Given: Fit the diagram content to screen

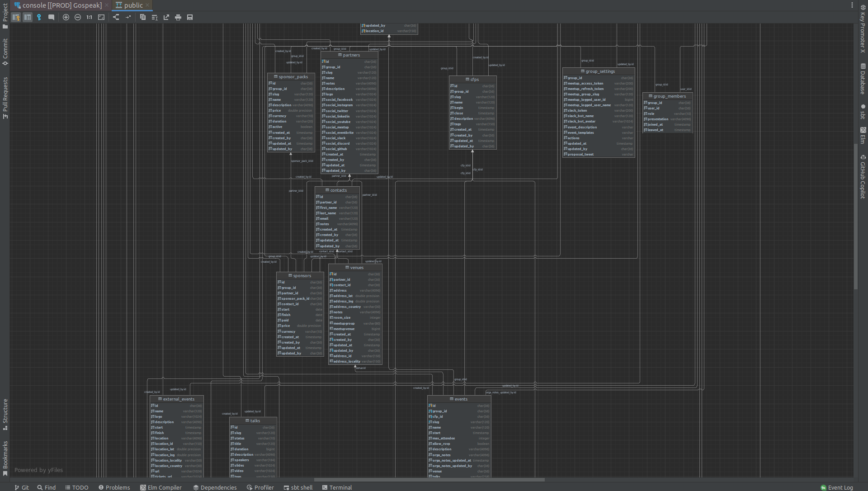Looking at the screenshot, I should (x=101, y=17).
